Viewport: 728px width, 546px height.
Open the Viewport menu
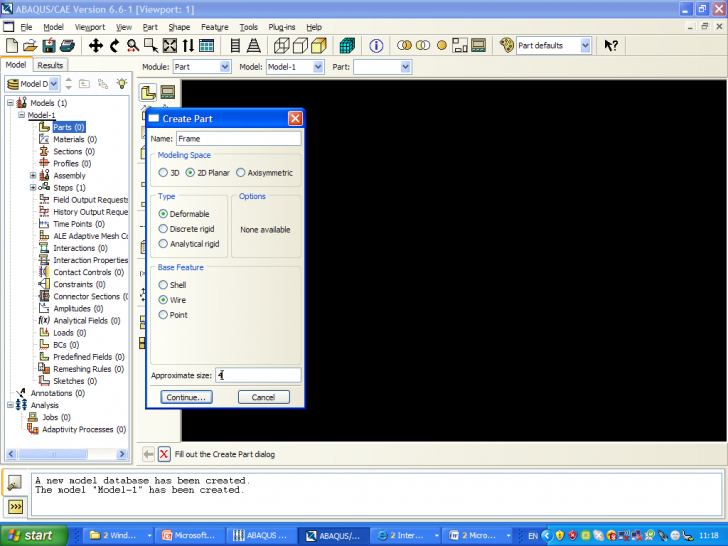tap(89, 27)
